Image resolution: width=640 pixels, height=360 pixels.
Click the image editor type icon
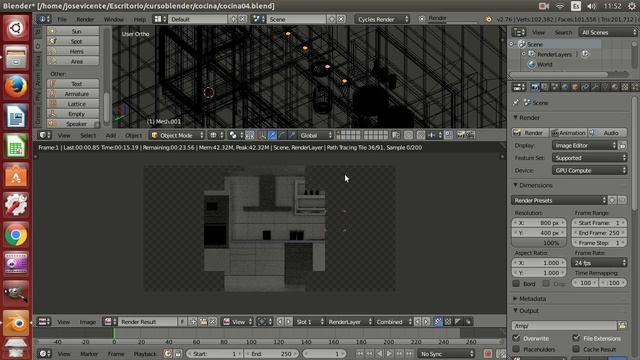point(44,322)
